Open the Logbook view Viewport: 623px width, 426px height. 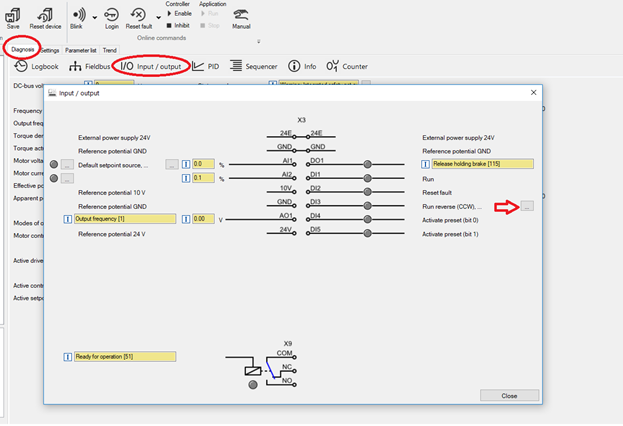(x=37, y=66)
